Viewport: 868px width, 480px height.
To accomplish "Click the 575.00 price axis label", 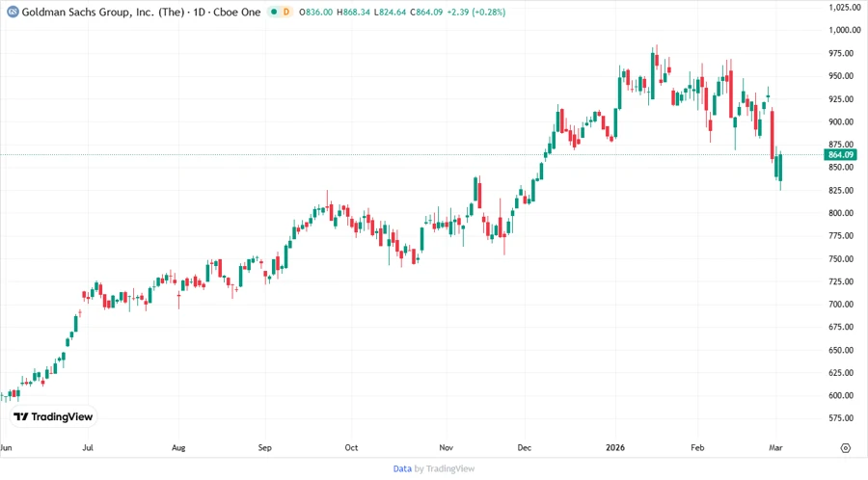I will coord(840,418).
